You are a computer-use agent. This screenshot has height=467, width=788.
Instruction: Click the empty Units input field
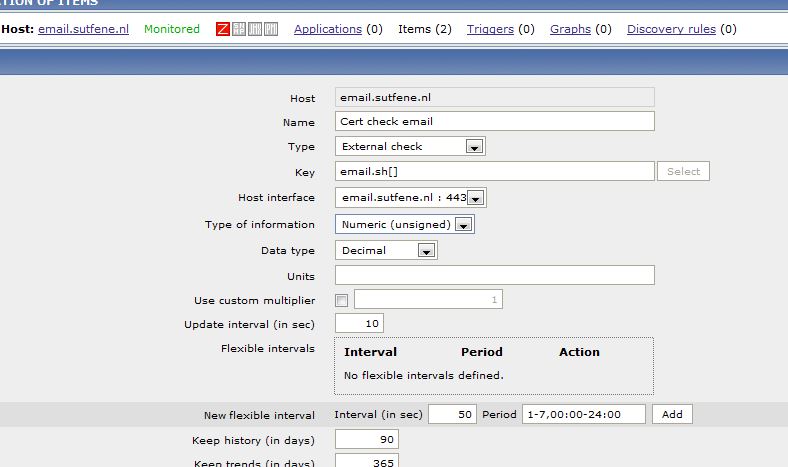pos(495,275)
